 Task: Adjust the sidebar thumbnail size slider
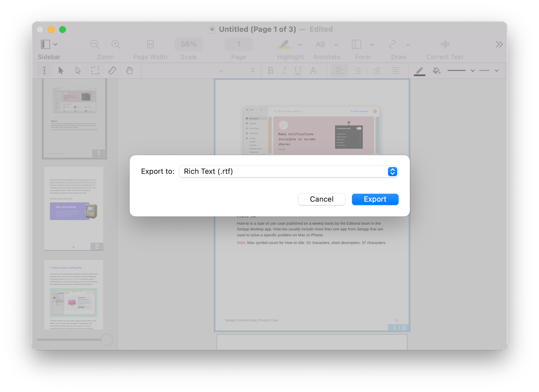[x=107, y=340]
